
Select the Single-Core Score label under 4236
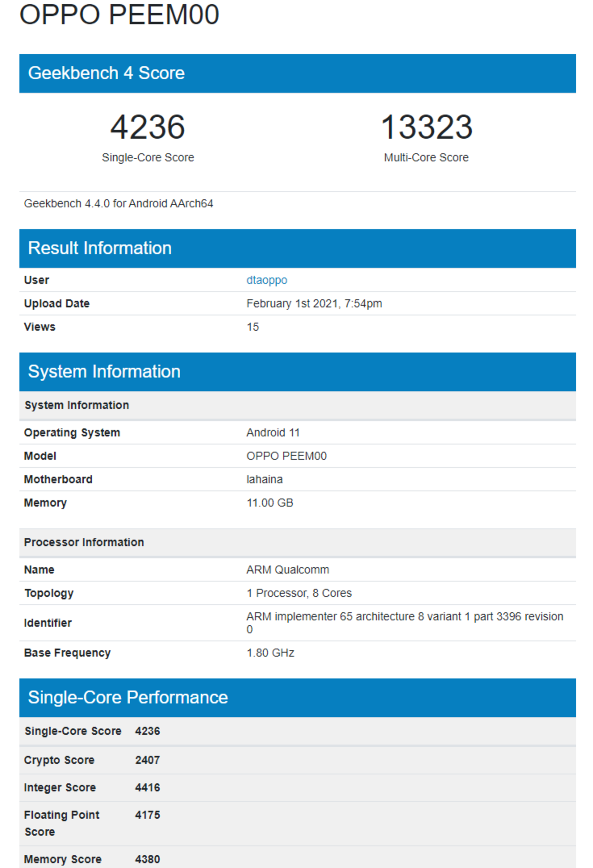148,157
